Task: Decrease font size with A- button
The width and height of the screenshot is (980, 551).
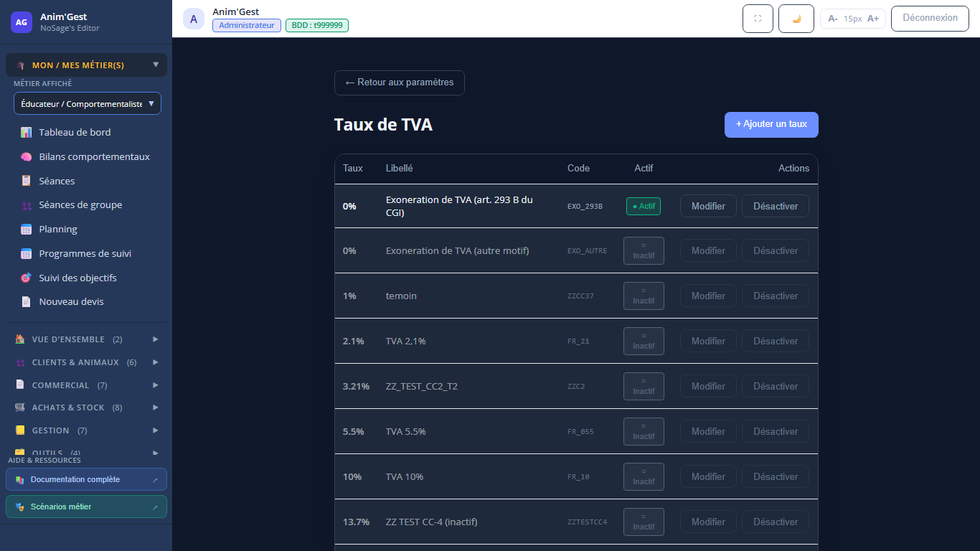Action: 833,19
